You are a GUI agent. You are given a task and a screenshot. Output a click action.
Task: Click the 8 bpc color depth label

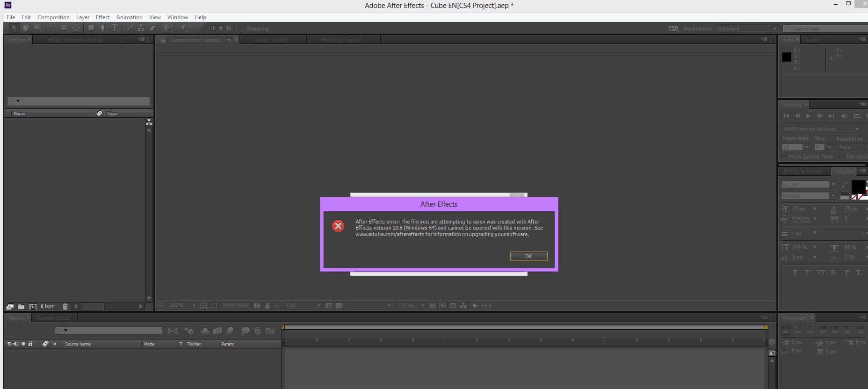47,307
